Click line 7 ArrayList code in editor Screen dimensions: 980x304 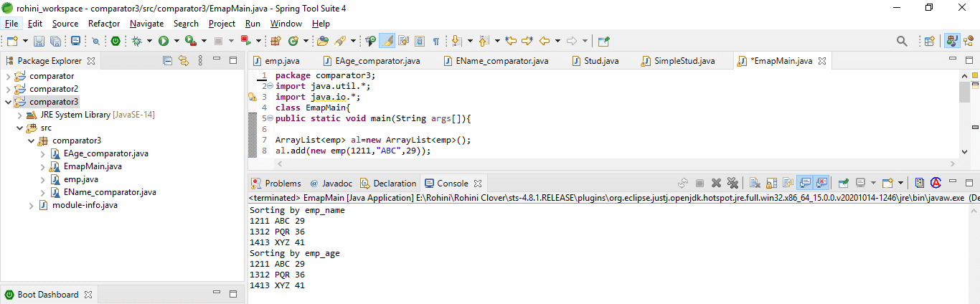point(373,141)
